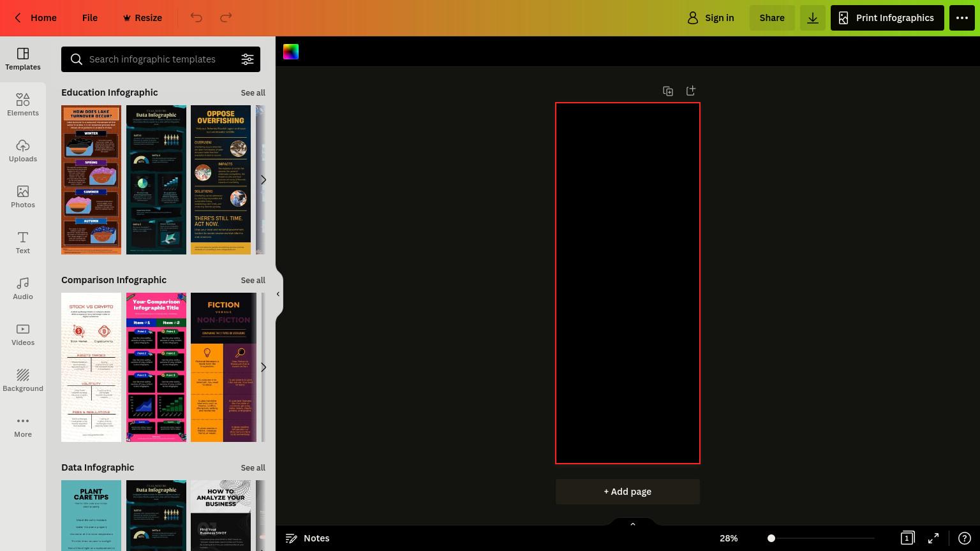Open the 28% zoom level menu
The height and width of the screenshot is (551, 980).
tap(729, 538)
